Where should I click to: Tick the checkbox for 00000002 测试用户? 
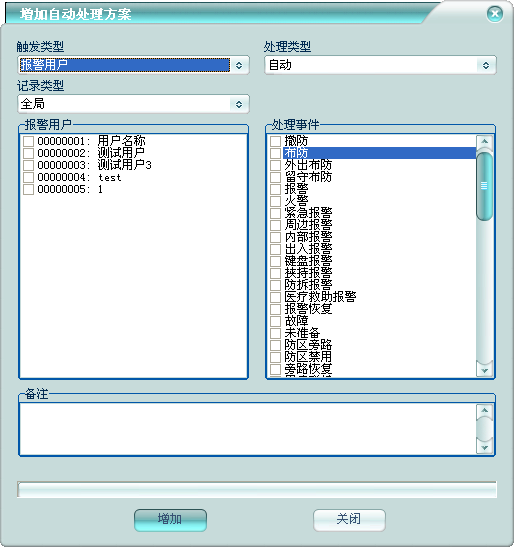coord(28,153)
